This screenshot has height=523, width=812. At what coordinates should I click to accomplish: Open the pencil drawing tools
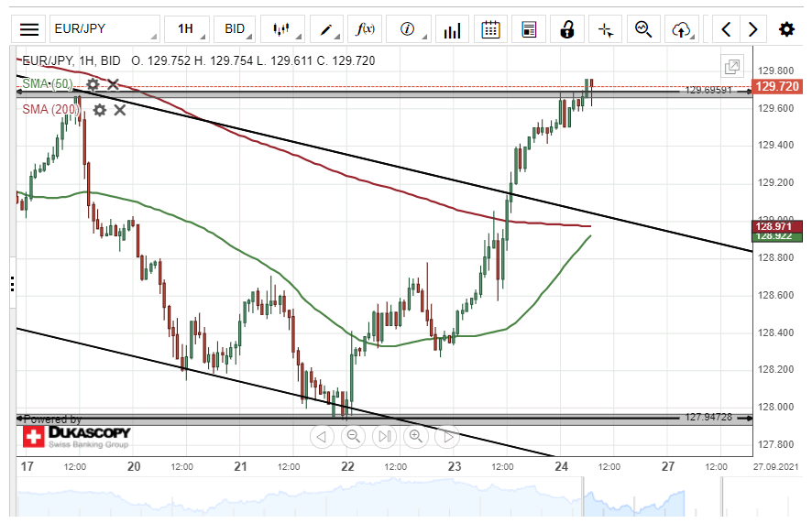326,29
